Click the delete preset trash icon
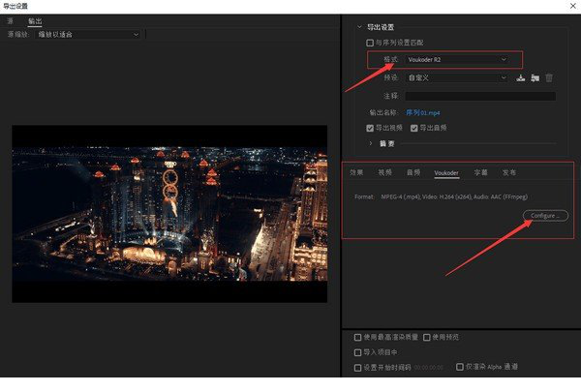 click(x=549, y=77)
